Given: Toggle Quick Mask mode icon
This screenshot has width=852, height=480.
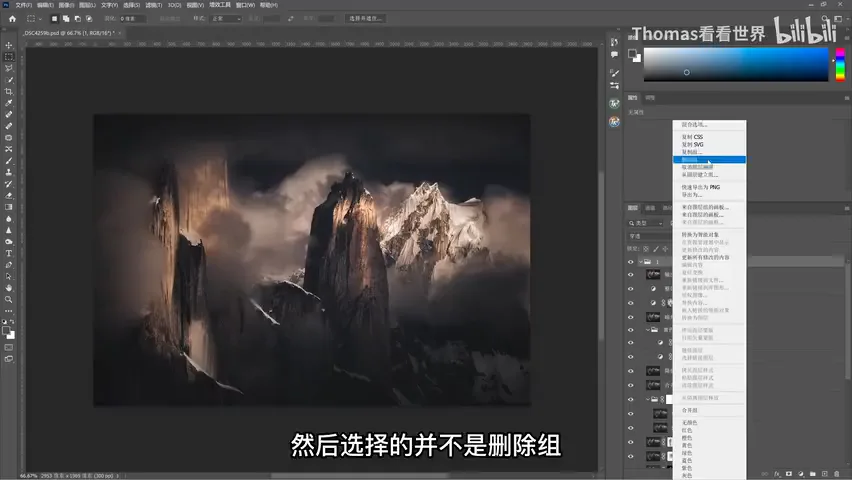Looking at the screenshot, I should click(x=9, y=347).
